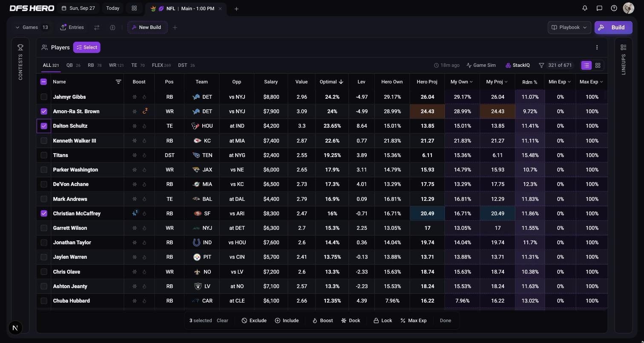Switch to the QB position tab
644x343 pixels.
(73, 65)
